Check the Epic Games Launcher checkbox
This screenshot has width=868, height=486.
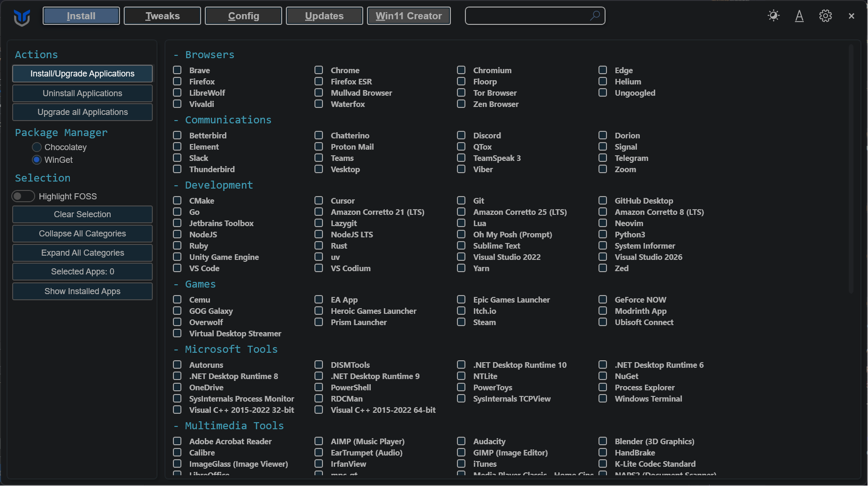[461, 299]
